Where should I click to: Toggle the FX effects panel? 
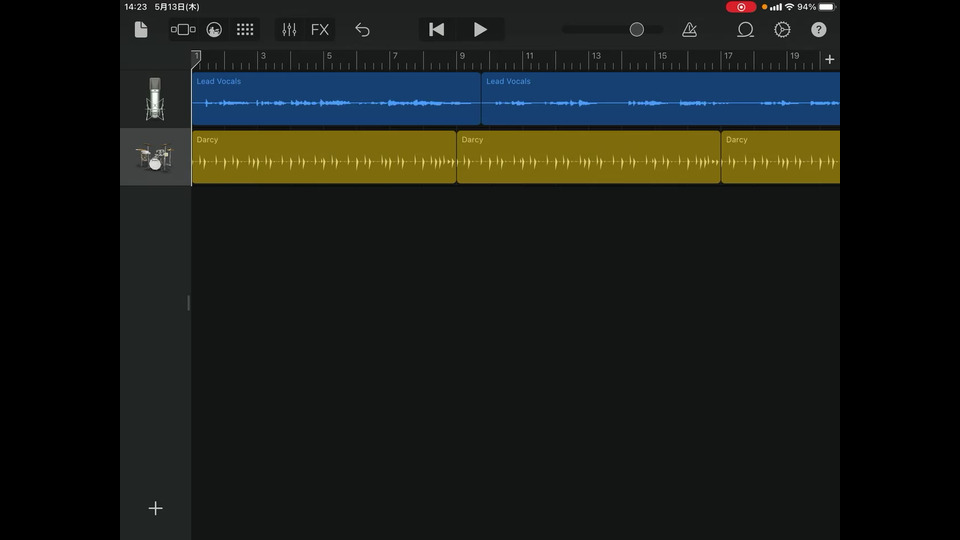click(320, 29)
